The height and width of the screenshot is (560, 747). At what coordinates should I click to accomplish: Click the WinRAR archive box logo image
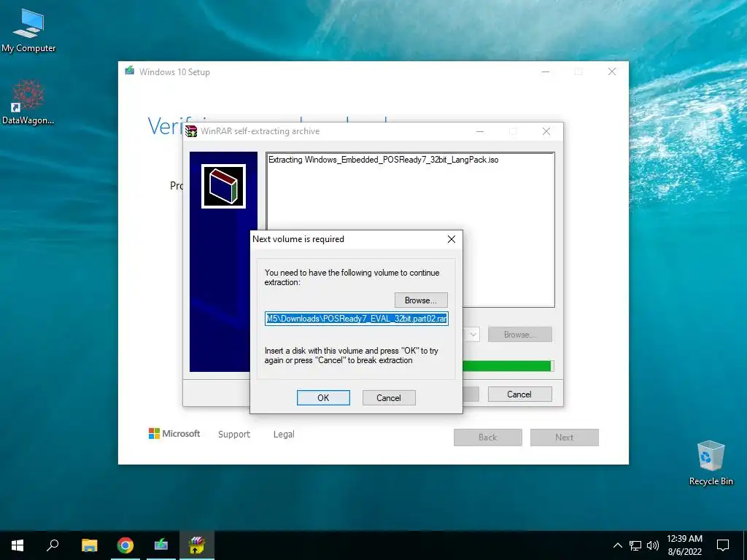(223, 186)
